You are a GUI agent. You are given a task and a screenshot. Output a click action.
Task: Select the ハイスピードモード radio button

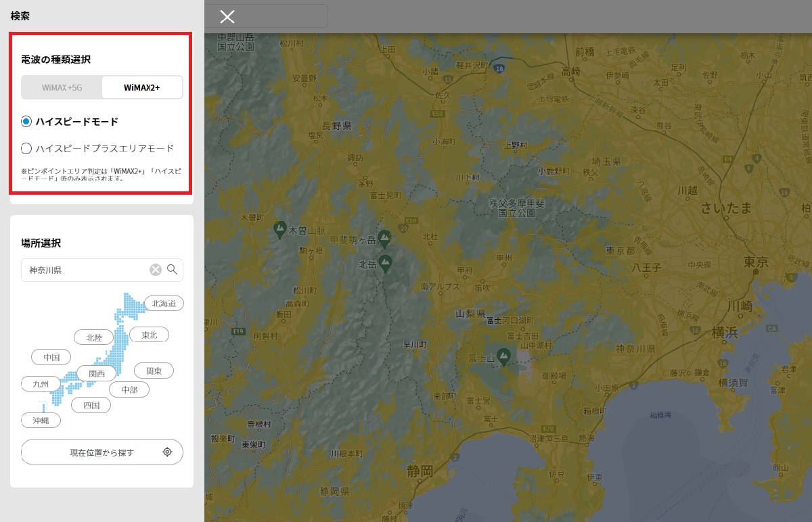tap(26, 122)
